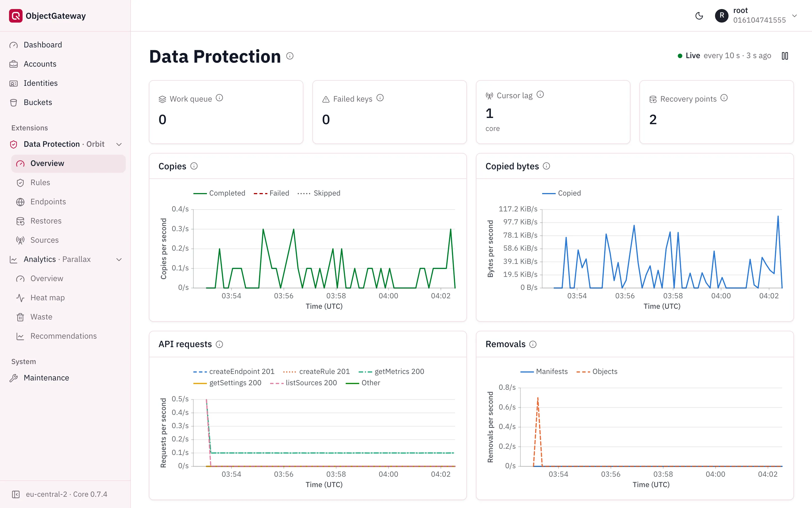Open Waste page
The image size is (812, 508).
pyautogui.click(x=69, y=317)
